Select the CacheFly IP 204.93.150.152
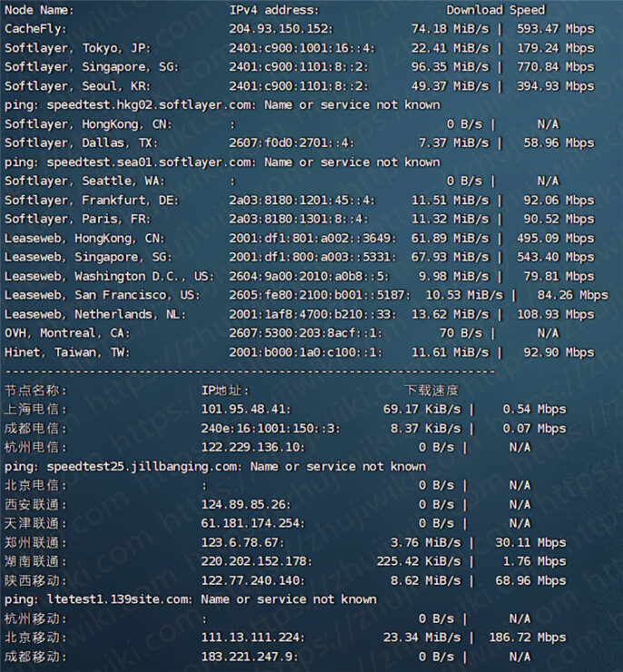 [x=281, y=29]
